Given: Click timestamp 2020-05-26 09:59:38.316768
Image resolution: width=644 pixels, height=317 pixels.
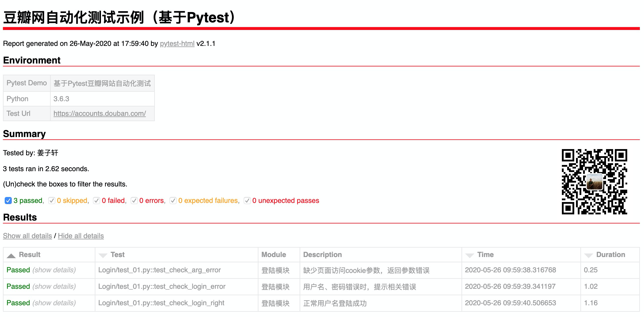Looking at the screenshot, I should coord(510,270).
